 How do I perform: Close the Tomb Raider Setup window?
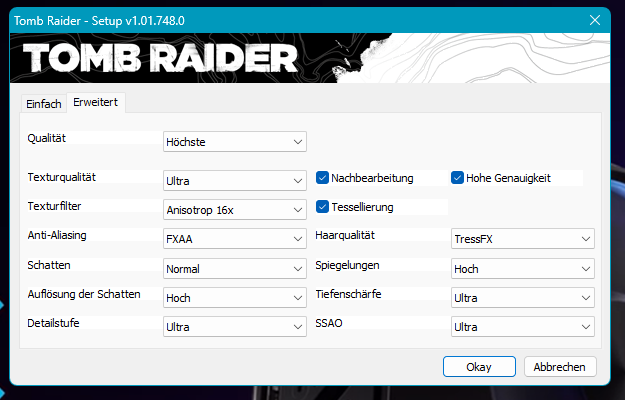pyautogui.click(x=595, y=20)
